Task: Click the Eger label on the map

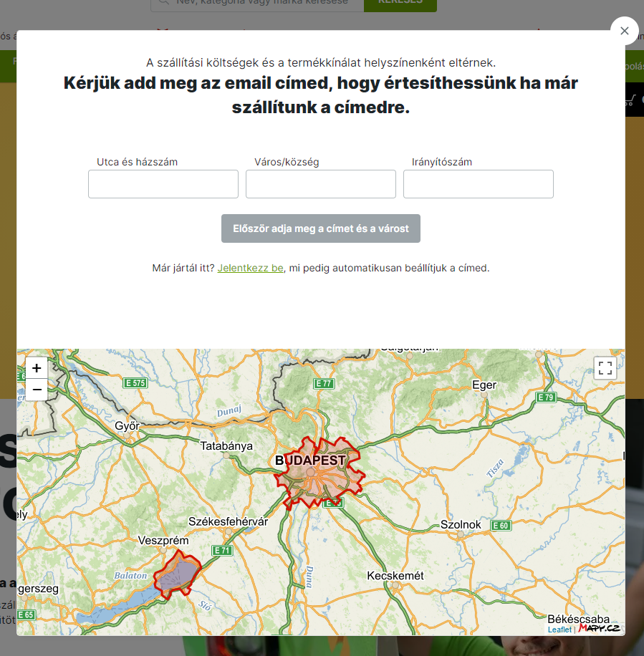Action: click(x=484, y=385)
